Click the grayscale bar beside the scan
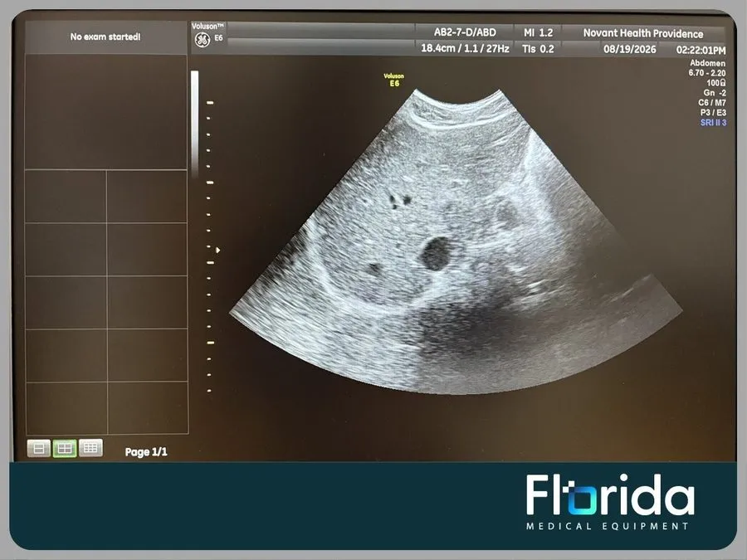The width and height of the screenshot is (747, 560). (x=195, y=124)
